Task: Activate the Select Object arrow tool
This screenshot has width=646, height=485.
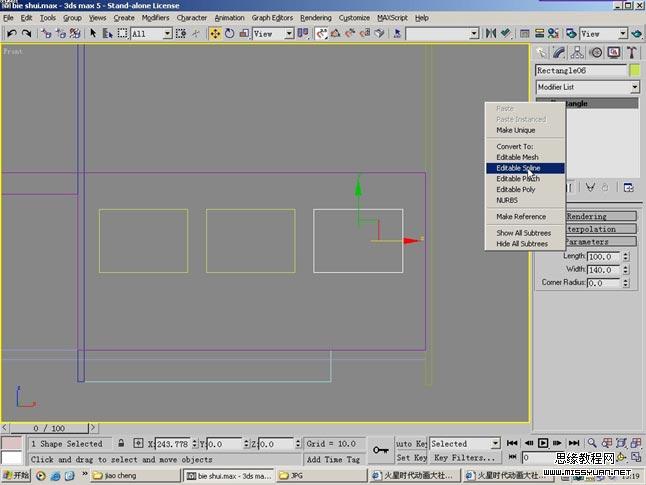Action: pyautogui.click(x=93, y=33)
